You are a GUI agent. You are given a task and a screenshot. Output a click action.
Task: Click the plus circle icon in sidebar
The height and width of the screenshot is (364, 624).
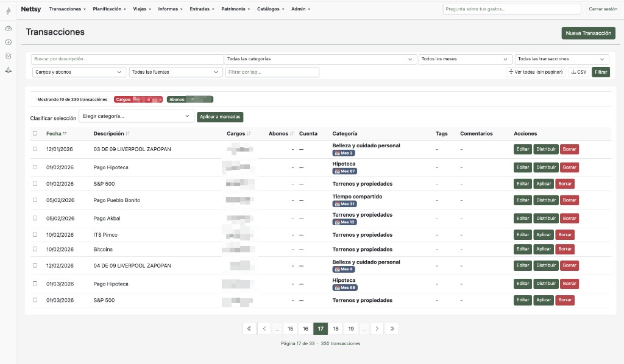9,42
